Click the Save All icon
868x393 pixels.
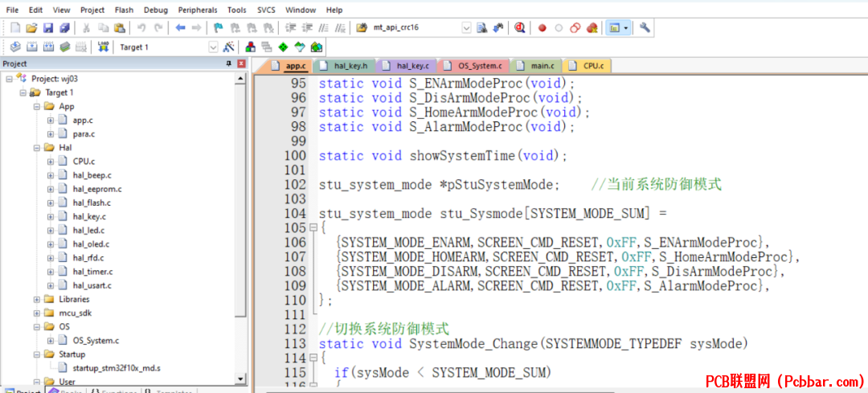click(x=65, y=27)
